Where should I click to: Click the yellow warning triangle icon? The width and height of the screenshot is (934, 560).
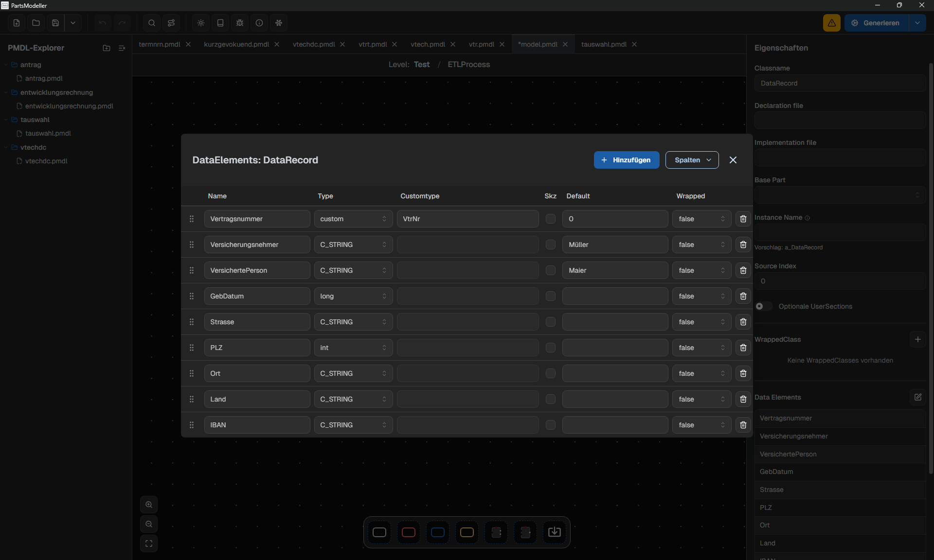(x=831, y=23)
